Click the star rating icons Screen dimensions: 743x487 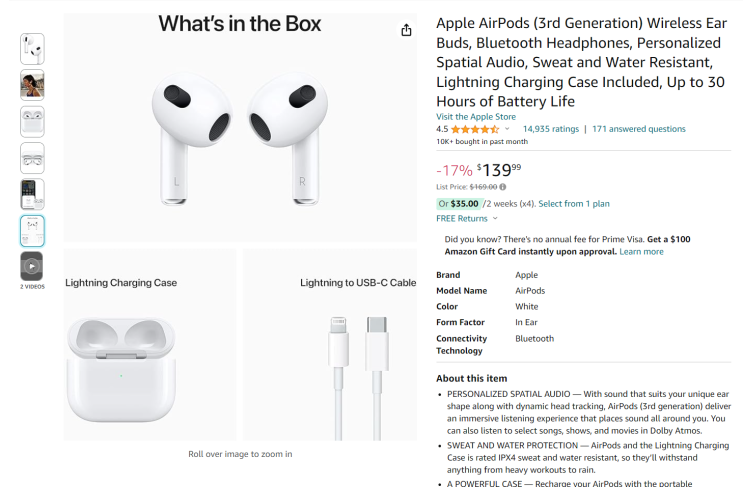coord(474,129)
